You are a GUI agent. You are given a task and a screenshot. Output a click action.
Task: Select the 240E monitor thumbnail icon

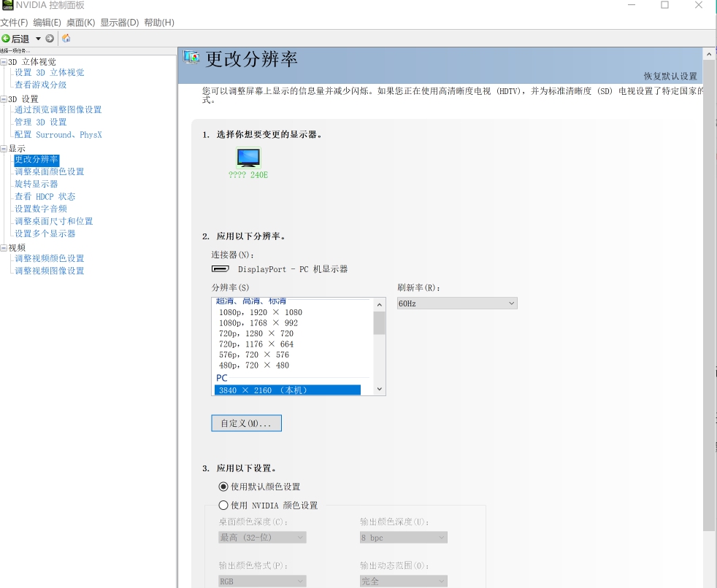pyautogui.click(x=248, y=156)
